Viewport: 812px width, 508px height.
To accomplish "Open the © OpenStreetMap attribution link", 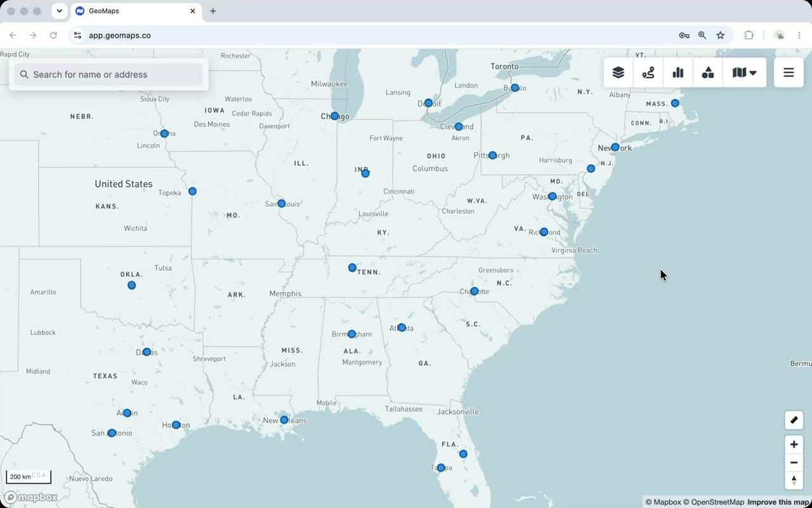I will point(714,502).
